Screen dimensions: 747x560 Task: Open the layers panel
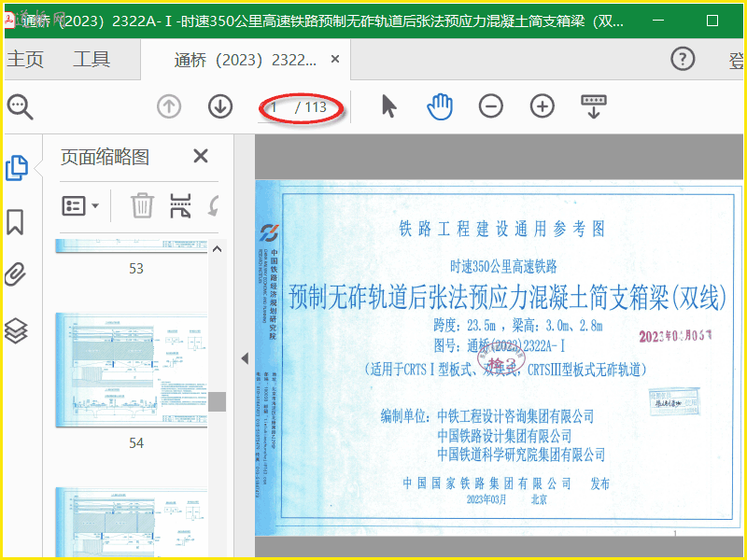coord(16,330)
